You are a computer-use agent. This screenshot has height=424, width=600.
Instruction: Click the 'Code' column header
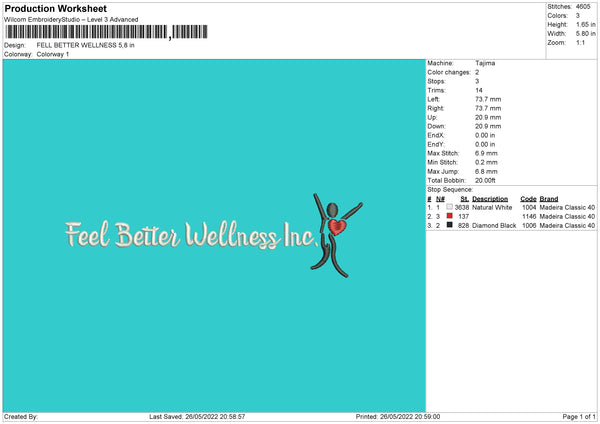pos(528,199)
